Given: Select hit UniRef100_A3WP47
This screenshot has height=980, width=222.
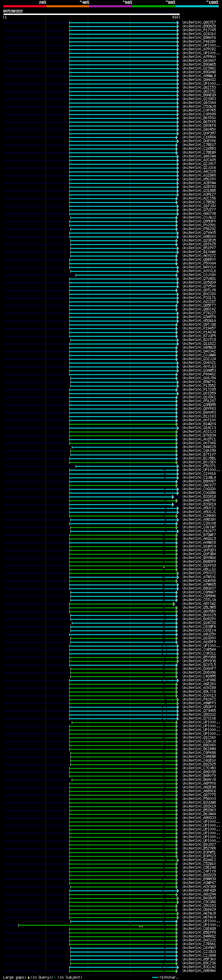Looking at the screenshot, I should point(199,883).
